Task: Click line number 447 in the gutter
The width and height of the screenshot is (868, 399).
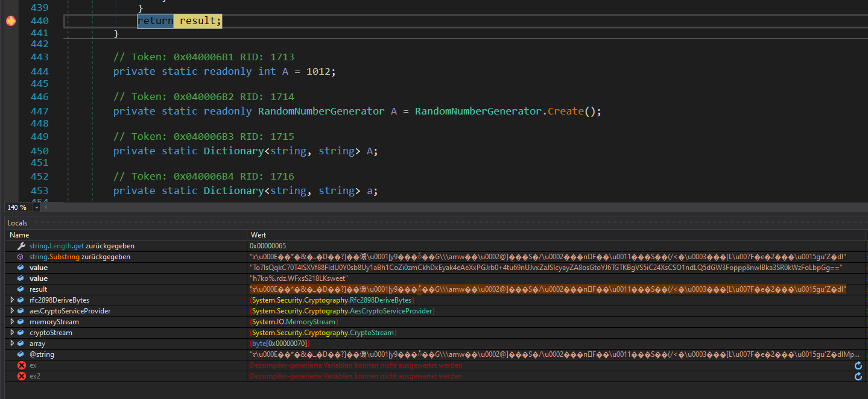Action: coord(39,112)
